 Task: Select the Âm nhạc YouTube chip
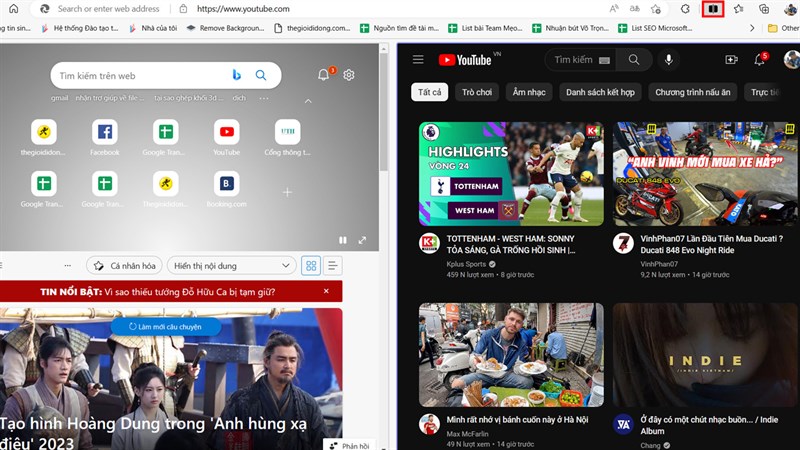coord(529,92)
